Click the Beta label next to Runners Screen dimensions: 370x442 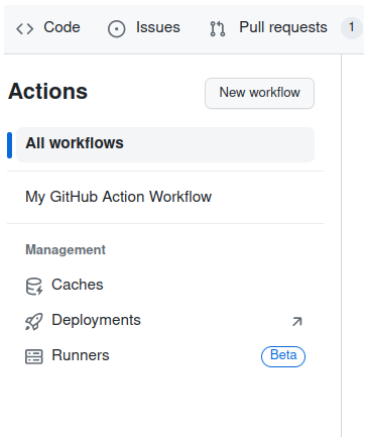click(283, 356)
